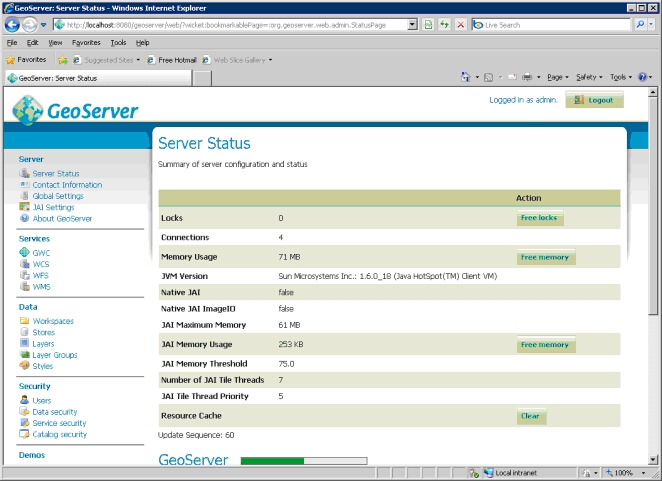The width and height of the screenshot is (662, 481).
Task: Expand the Web Slice Gallery dropdown
Action: [270, 60]
